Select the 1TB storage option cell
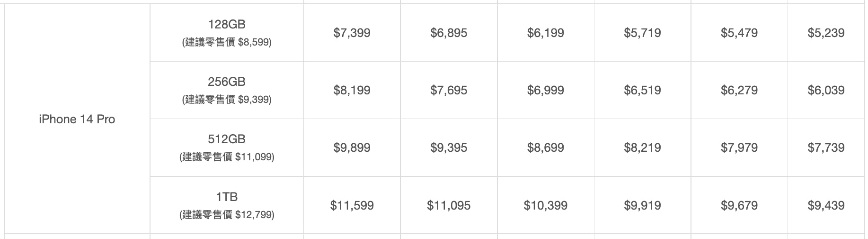This screenshot has width=868, height=239. click(227, 205)
